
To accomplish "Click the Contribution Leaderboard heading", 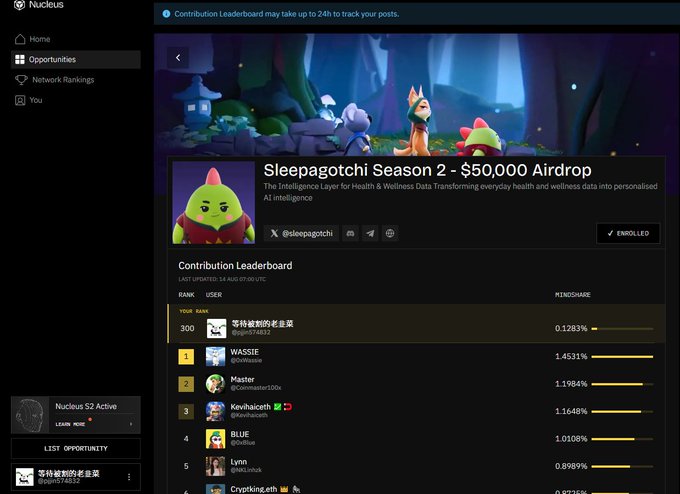I will [235, 266].
